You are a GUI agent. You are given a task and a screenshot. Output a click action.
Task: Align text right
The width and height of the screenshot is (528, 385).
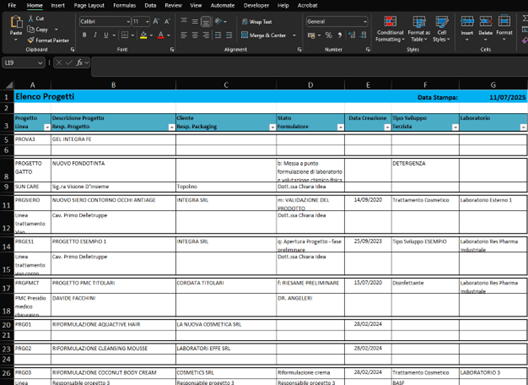(206, 35)
